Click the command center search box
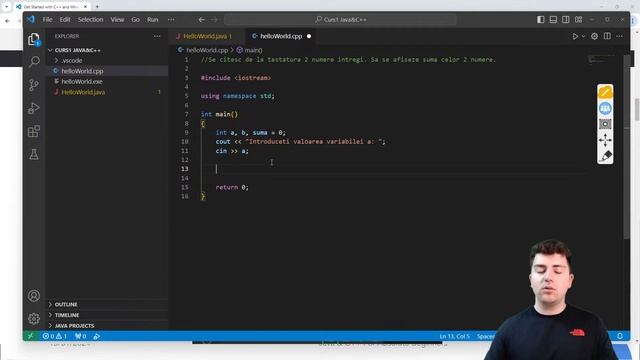640x360 pixels. [340, 19]
